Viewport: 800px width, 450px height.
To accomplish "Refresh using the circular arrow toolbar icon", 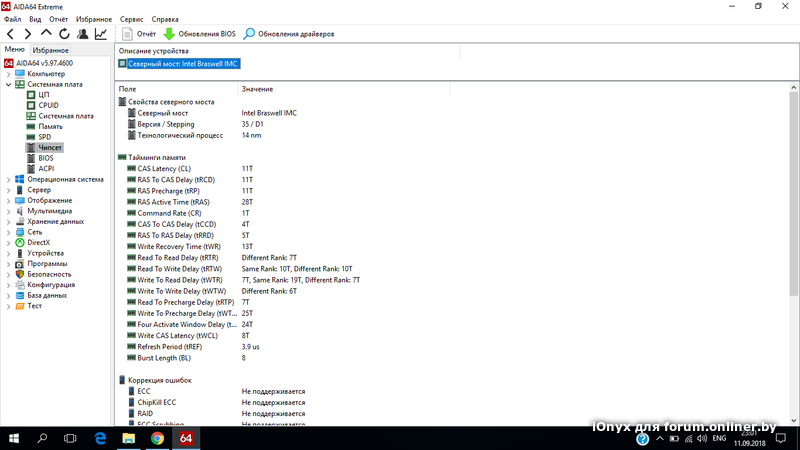I will [x=64, y=34].
